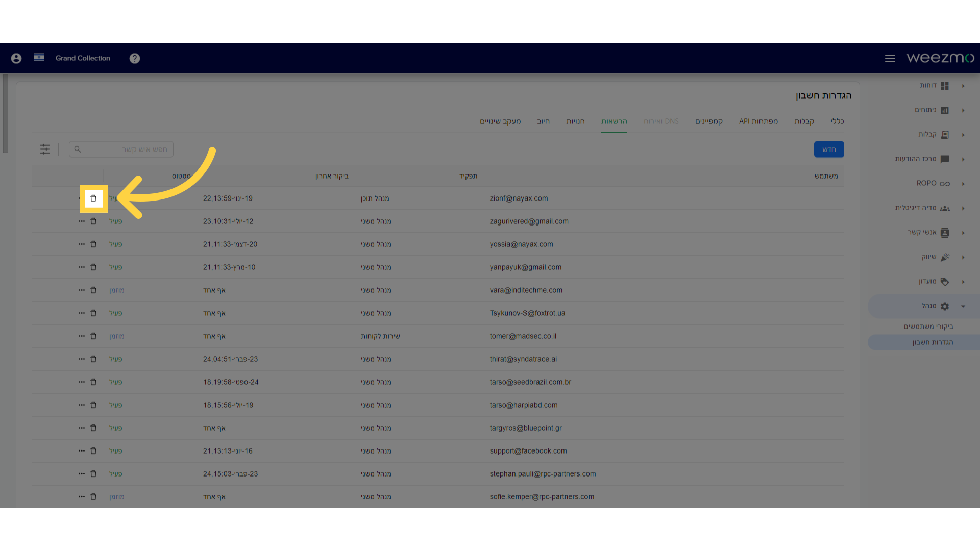Click the blue חדש button
Viewport: 980px width, 551px height.
click(829, 149)
